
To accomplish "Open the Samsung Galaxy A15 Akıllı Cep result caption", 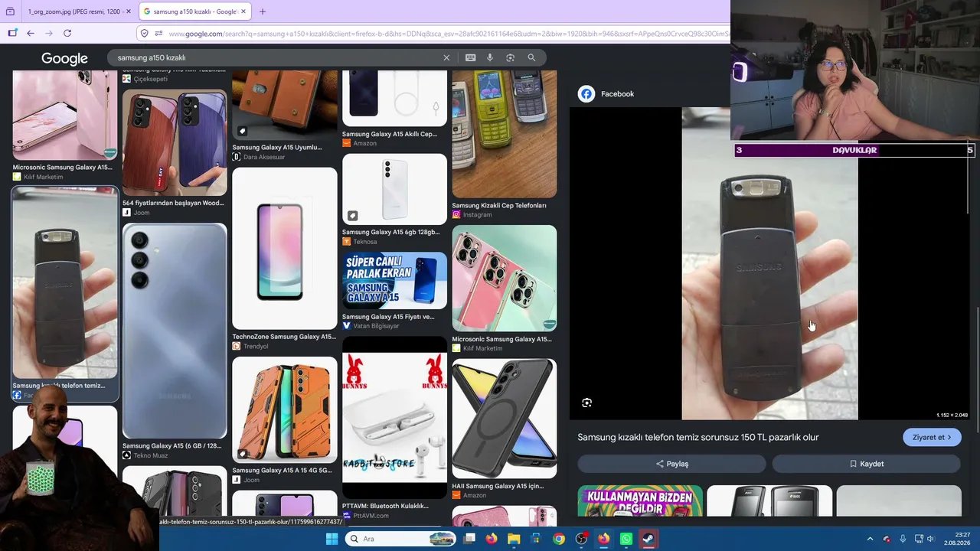I will pos(390,134).
